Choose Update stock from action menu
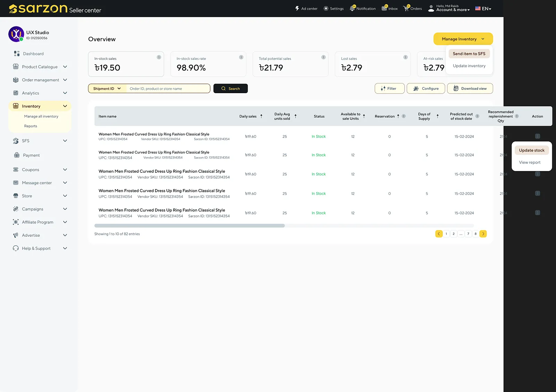Screen dimensions: 556x392 (532, 150)
